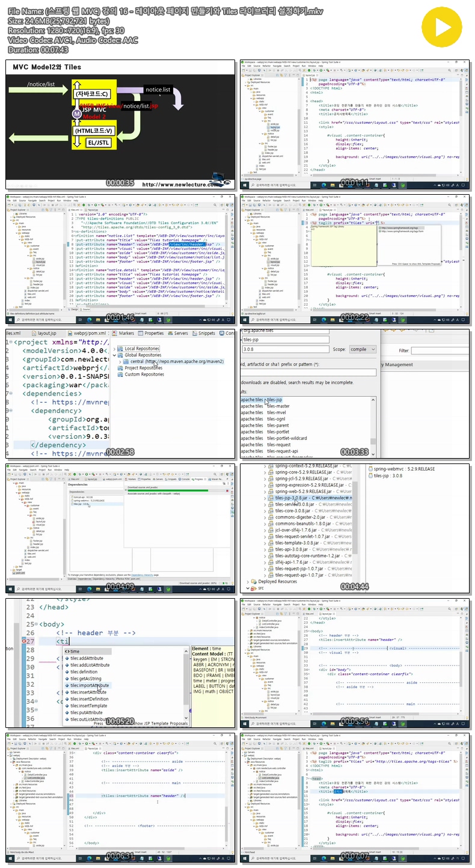Click the Filter text field
Image resolution: width=475 pixels, height=868 pixels.
440,350
